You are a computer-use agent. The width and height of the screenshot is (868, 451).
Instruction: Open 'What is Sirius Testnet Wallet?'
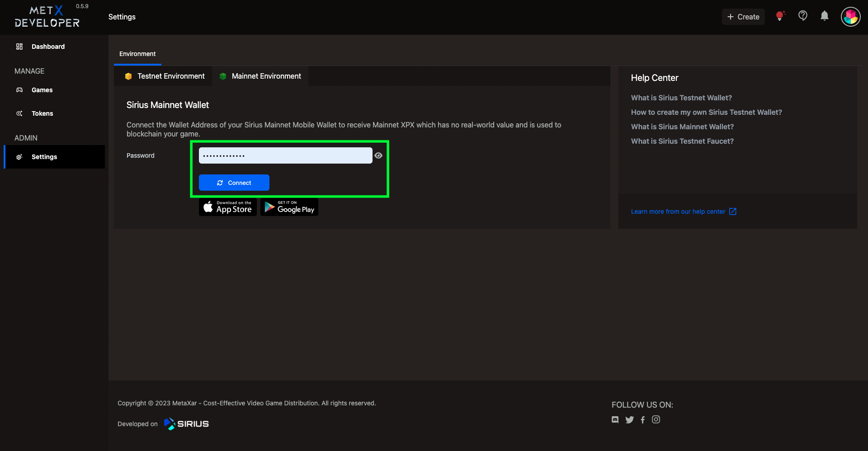[681, 98]
